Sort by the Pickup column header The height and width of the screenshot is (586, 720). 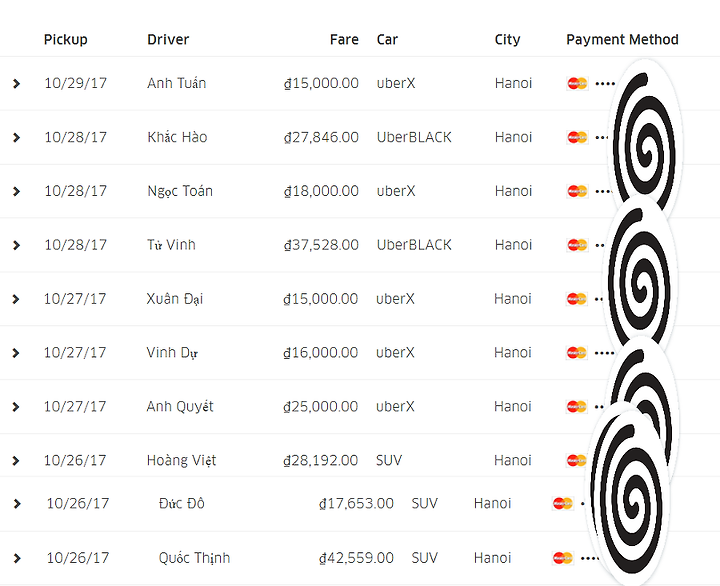point(66,40)
